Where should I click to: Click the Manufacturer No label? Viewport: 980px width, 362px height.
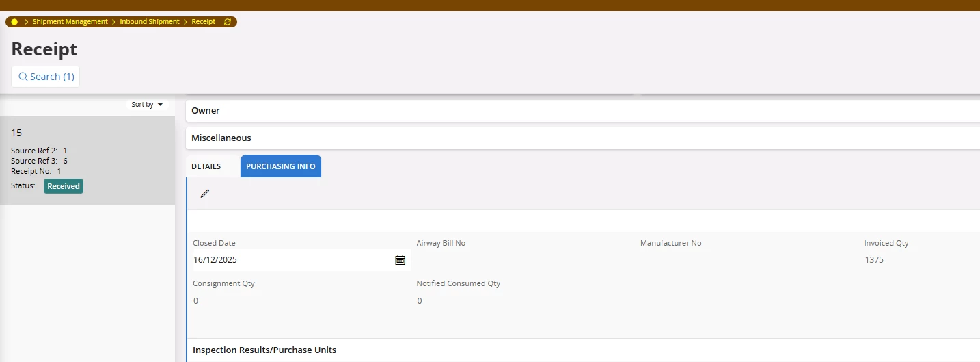tap(670, 243)
